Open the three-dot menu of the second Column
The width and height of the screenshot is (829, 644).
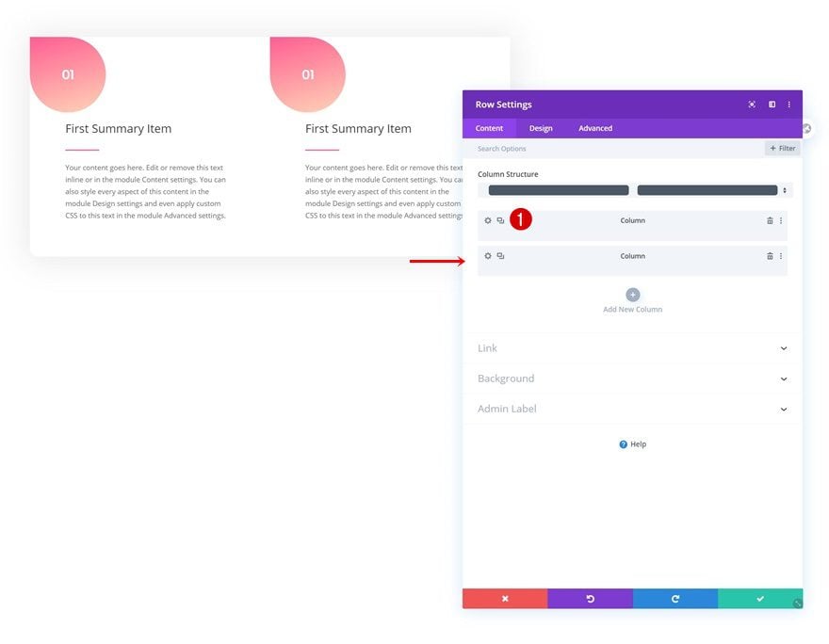coord(783,255)
